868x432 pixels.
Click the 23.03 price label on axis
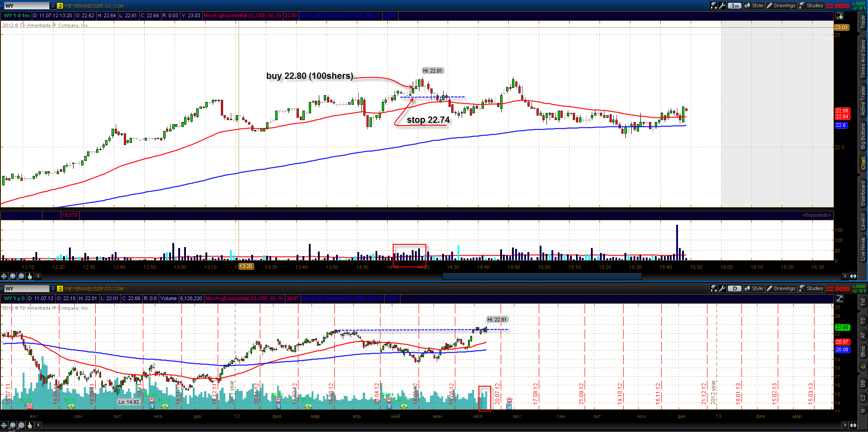pos(841,28)
